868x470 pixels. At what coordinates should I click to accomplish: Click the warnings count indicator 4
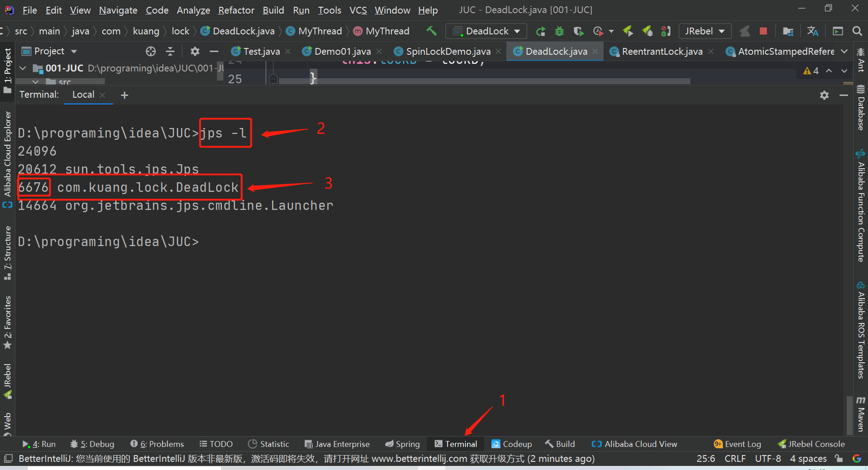point(811,71)
